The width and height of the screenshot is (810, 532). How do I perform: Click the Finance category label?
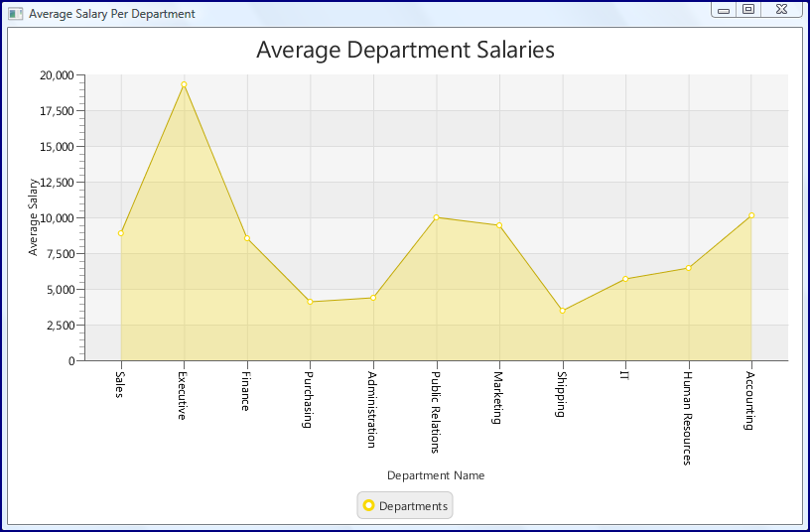click(x=245, y=391)
